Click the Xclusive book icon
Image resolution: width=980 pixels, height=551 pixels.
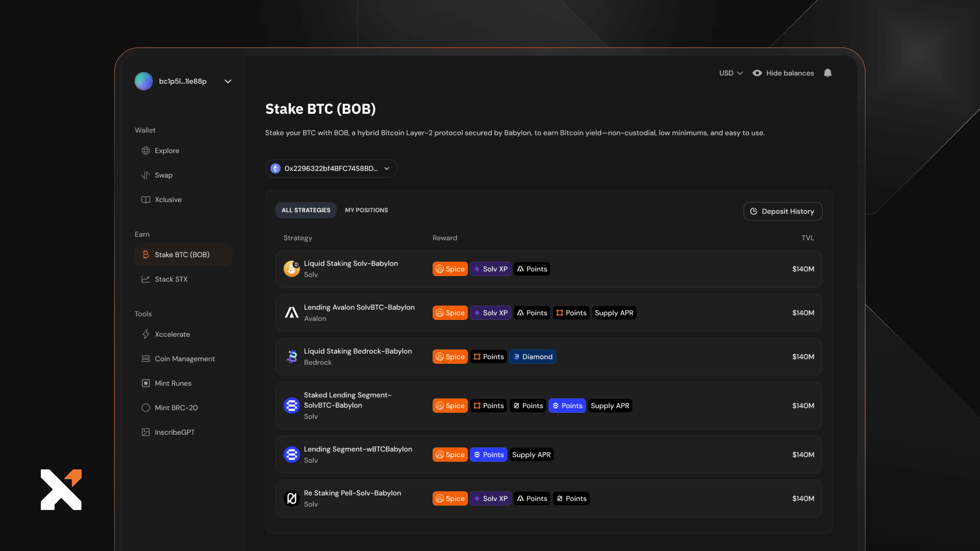tap(146, 200)
